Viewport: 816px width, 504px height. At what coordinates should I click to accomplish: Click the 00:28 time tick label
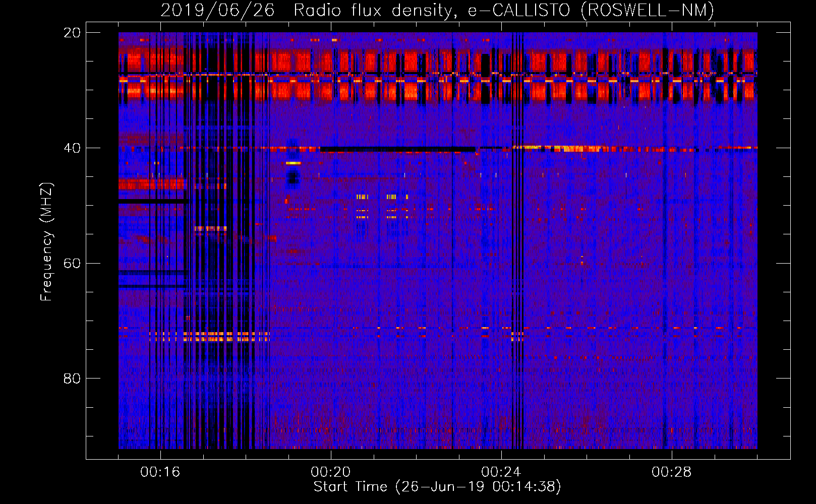[x=671, y=472]
